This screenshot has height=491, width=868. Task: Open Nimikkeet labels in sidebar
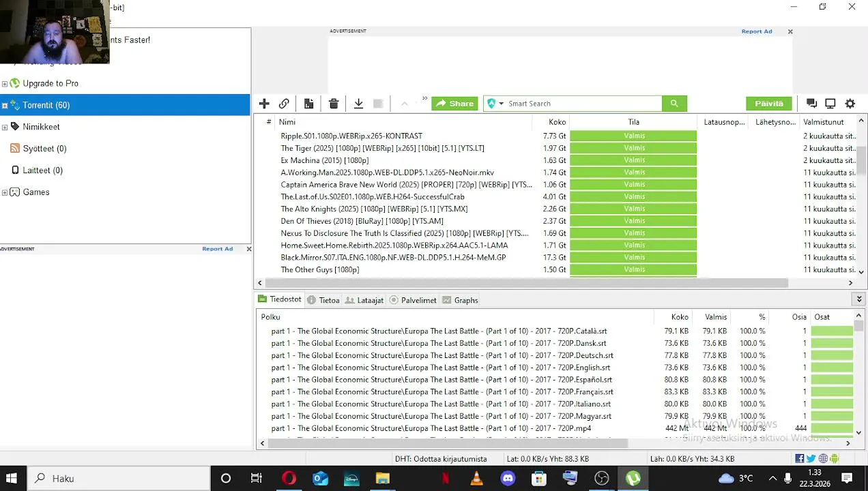tap(41, 127)
